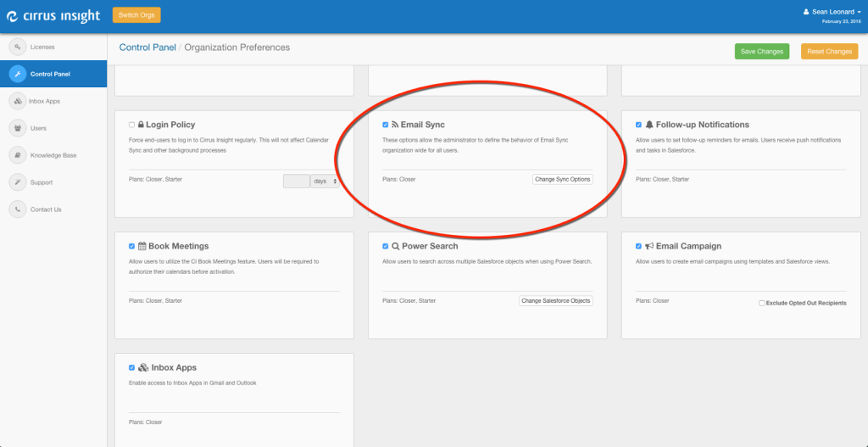This screenshot has width=868, height=447.
Task: Click the Contact Us phone icon
Action: pos(18,210)
